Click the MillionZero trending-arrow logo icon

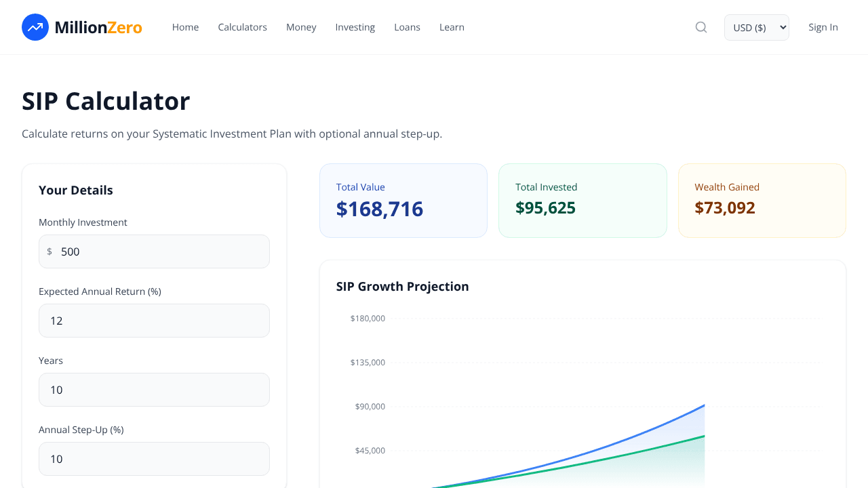[x=35, y=27]
